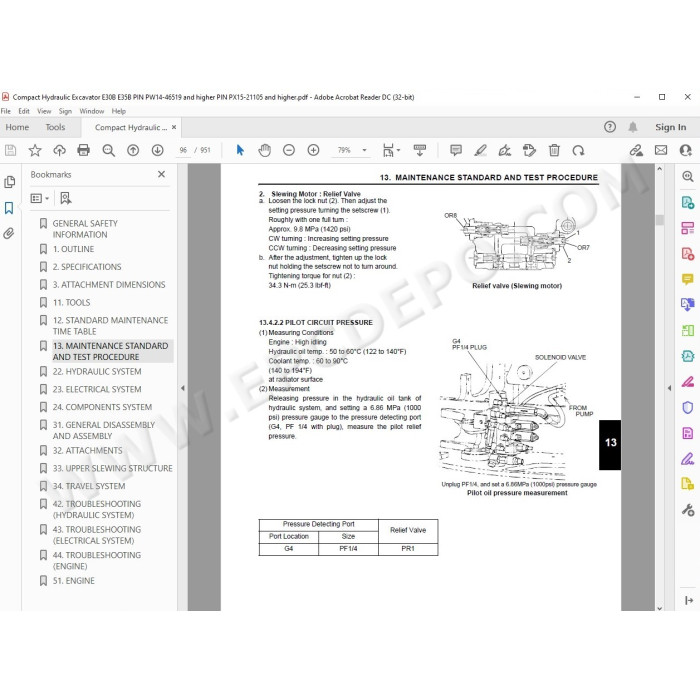Viewport: 700px width, 700px height.
Task: Open the attachments paperclip panel
Action: tap(9, 233)
